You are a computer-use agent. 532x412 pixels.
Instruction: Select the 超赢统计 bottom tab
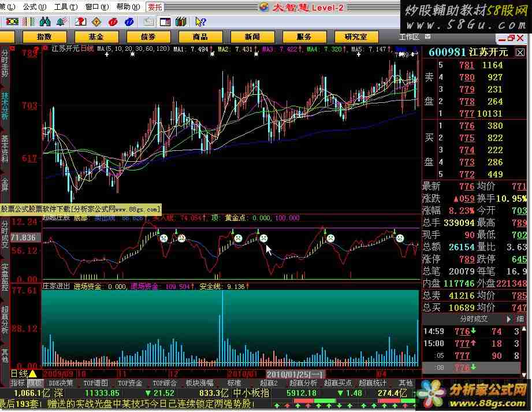373,383
